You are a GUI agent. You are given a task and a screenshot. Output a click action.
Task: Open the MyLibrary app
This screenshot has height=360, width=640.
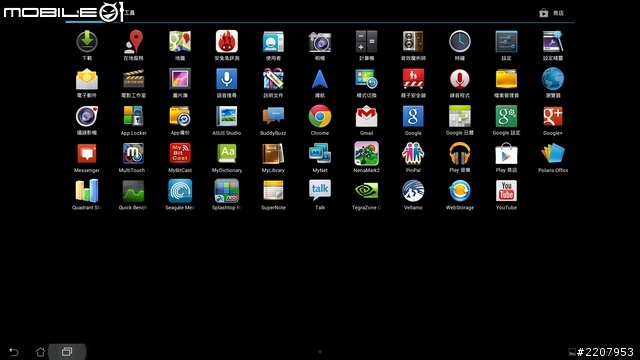[273, 154]
